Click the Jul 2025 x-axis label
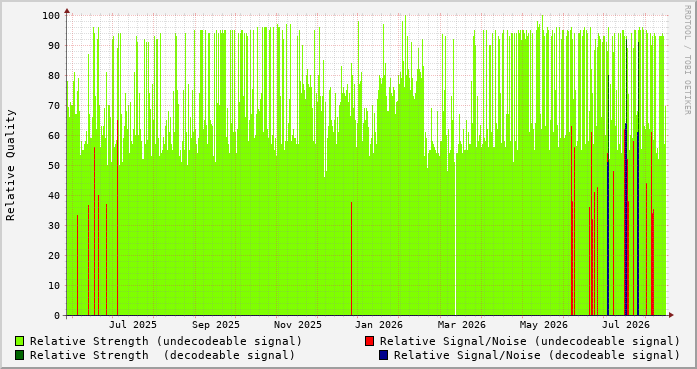The image size is (697, 369). point(133,325)
